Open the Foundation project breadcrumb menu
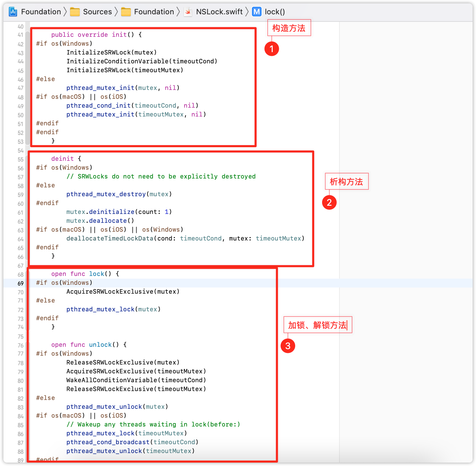The width and height of the screenshot is (476, 466). [x=41, y=12]
